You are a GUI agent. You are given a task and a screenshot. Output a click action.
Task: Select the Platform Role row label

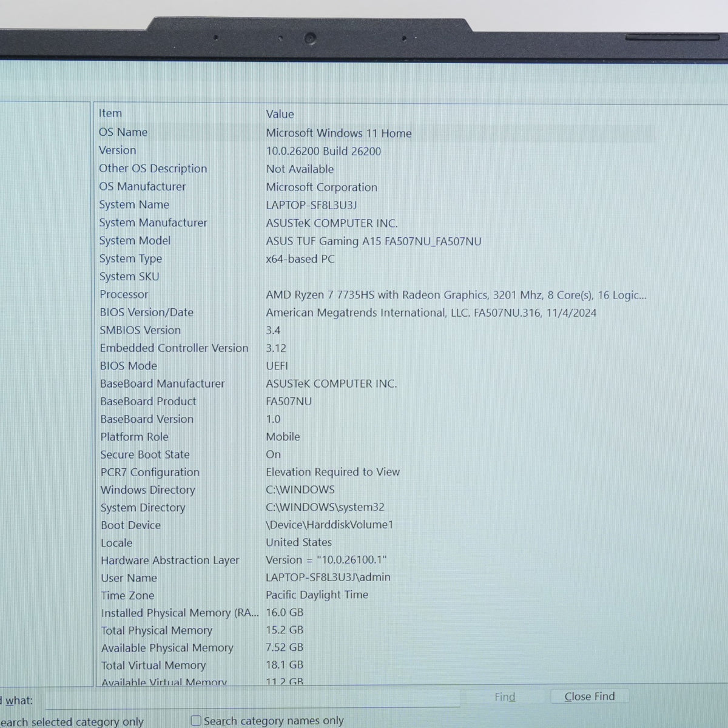click(135, 437)
